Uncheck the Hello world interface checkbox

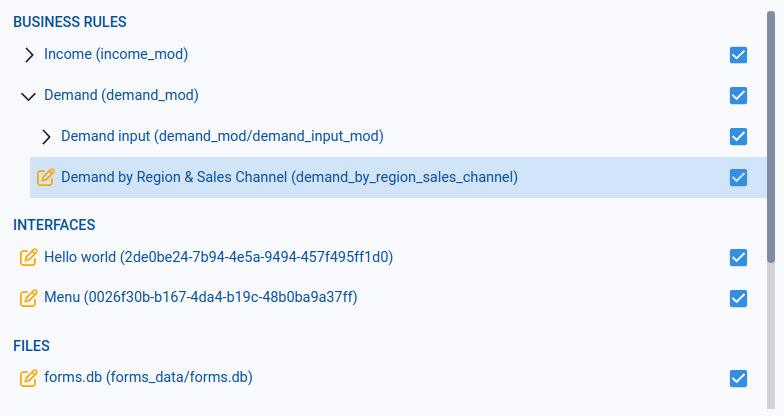tap(739, 257)
